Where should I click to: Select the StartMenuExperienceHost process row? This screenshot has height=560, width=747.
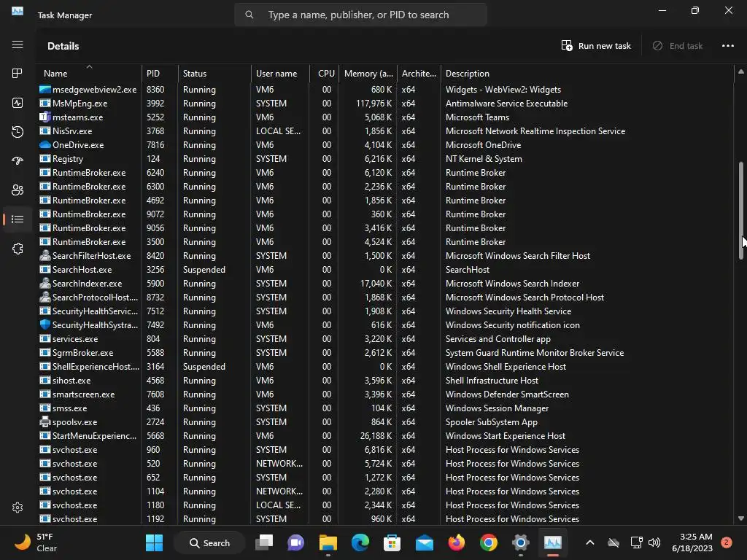(385, 436)
